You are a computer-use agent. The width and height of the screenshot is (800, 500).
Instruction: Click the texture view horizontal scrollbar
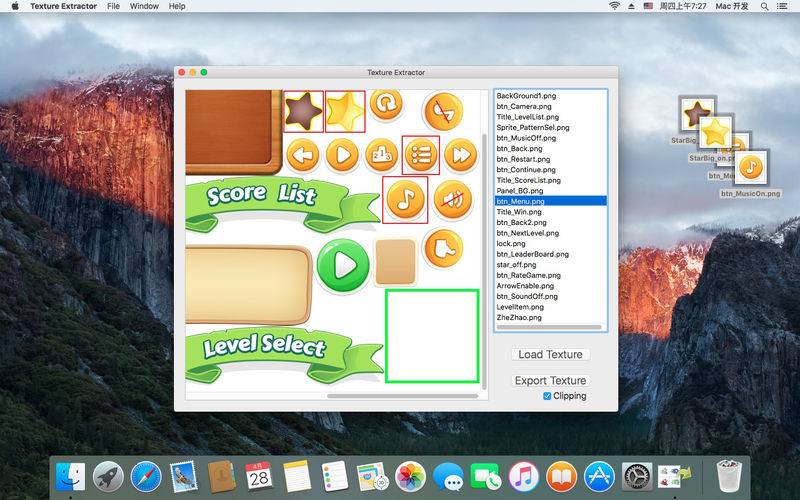[x=403, y=395]
